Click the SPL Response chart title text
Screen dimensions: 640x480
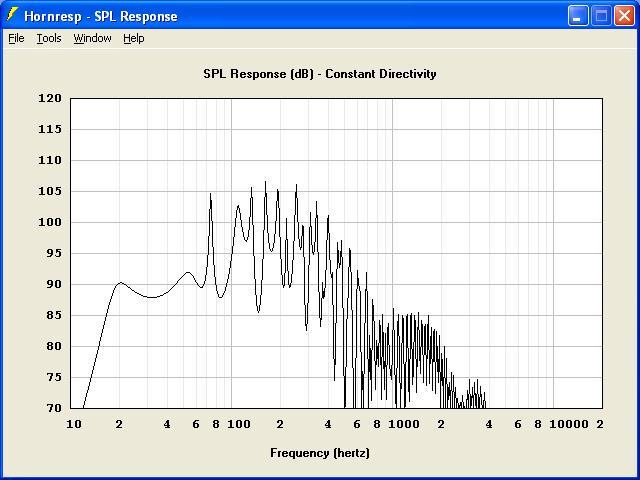tap(320, 74)
